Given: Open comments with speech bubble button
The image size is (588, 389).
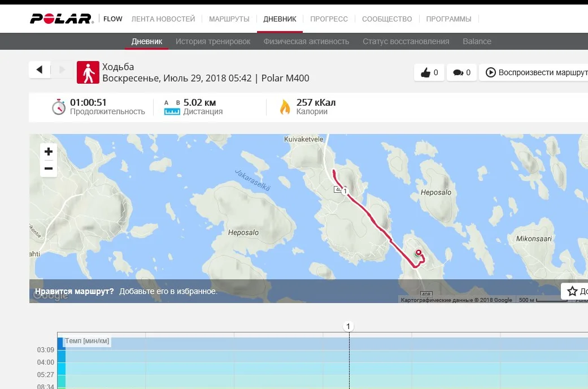Looking at the screenshot, I should [461, 72].
